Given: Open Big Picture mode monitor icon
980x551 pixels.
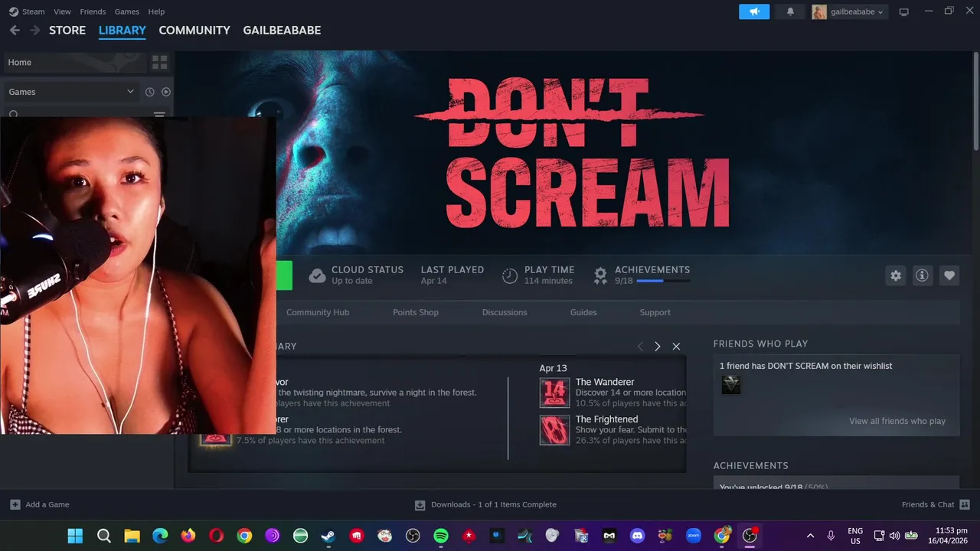Looking at the screenshot, I should tap(904, 11).
